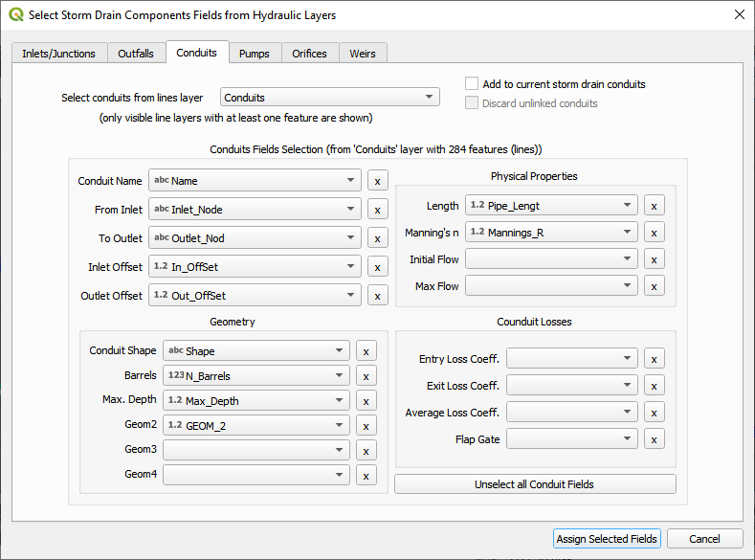Open the Initial Flow combo box
Screen dimensions: 755x560
point(550,259)
